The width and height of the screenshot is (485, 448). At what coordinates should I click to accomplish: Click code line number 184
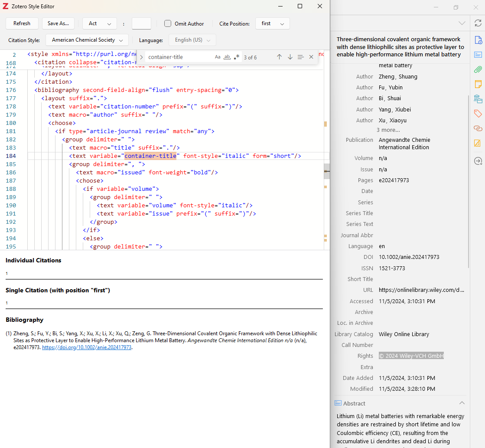coord(11,156)
